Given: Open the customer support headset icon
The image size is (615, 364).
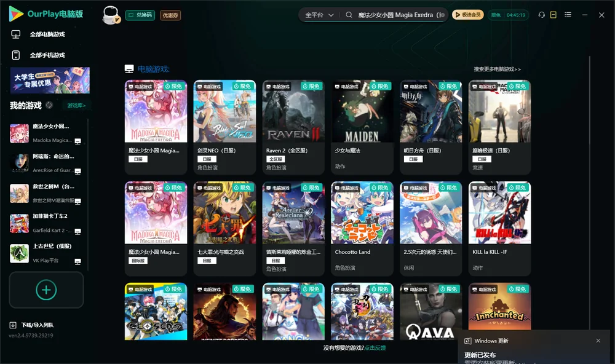Looking at the screenshot, I should coord(541,15).
